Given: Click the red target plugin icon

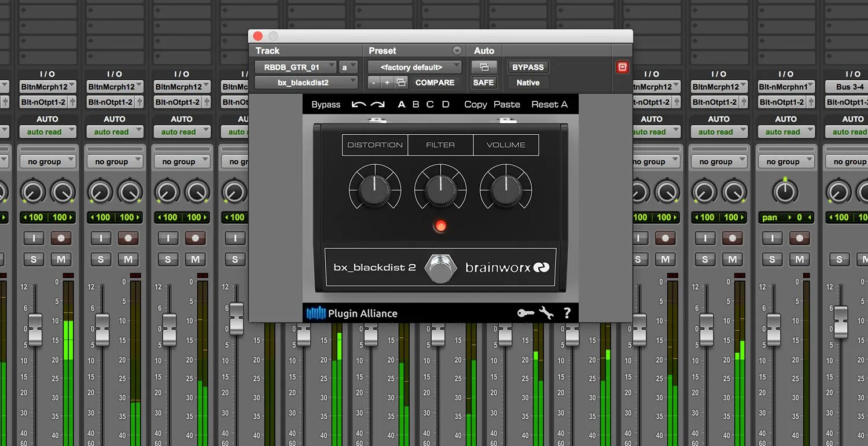Looking at the screenshot, I should tap(622, 67).
